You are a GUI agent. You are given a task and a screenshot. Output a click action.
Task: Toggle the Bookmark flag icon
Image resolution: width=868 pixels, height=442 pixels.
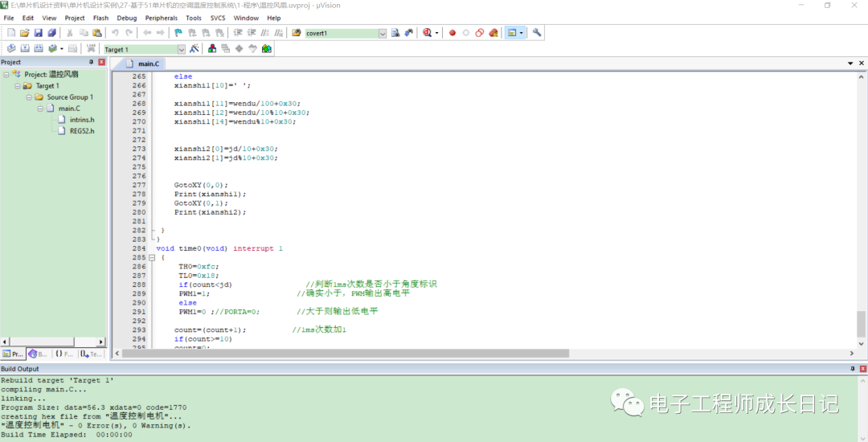[x=178, y=33]
